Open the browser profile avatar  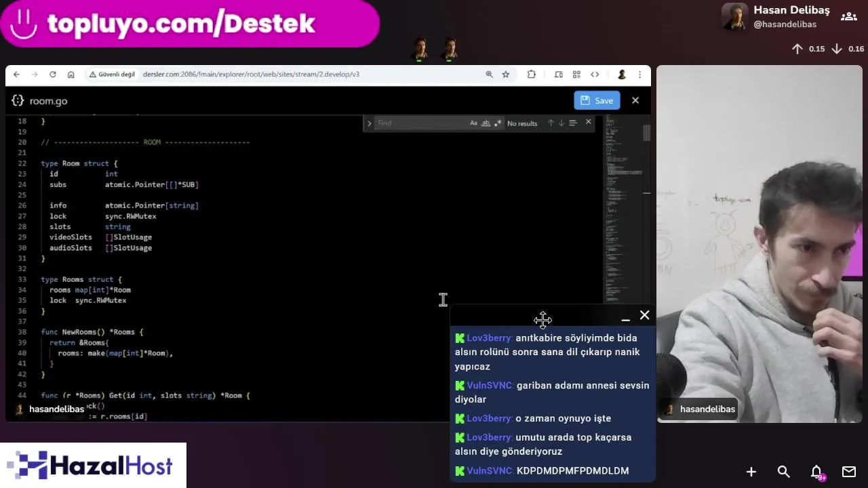(x=621, y=75)
